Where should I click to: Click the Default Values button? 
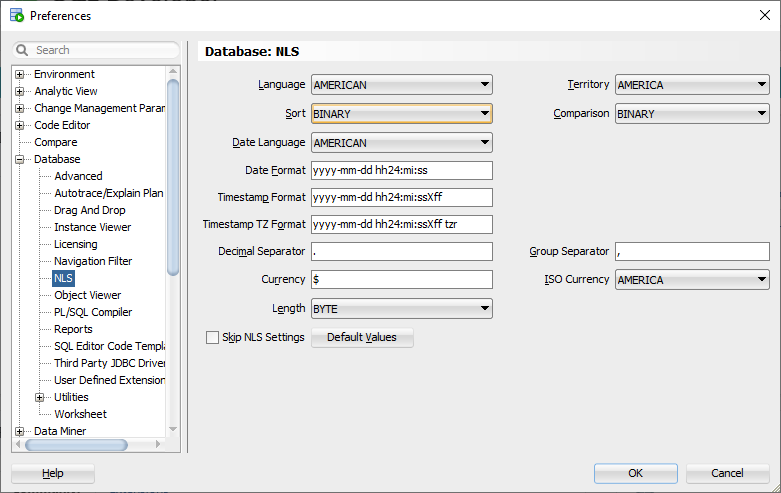[362, 338]
